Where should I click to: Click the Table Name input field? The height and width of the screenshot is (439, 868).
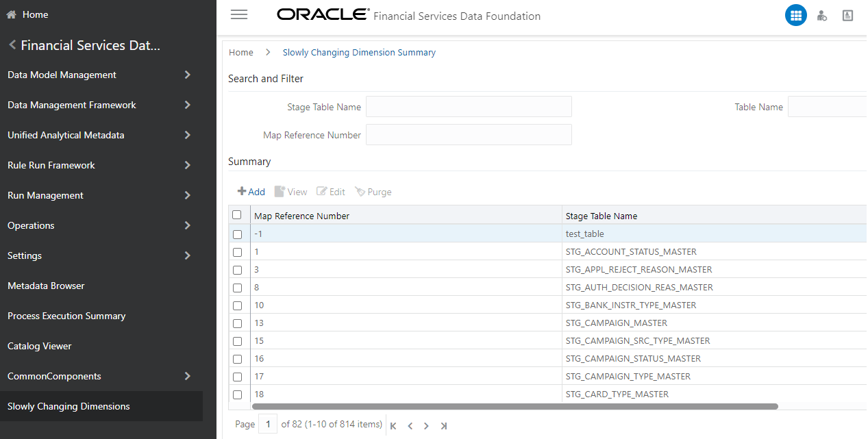[x=828, y=107]
